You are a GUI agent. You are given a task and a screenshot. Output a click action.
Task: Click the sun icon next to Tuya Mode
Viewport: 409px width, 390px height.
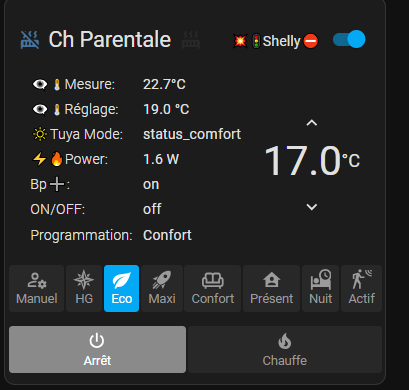coord(40,134)
